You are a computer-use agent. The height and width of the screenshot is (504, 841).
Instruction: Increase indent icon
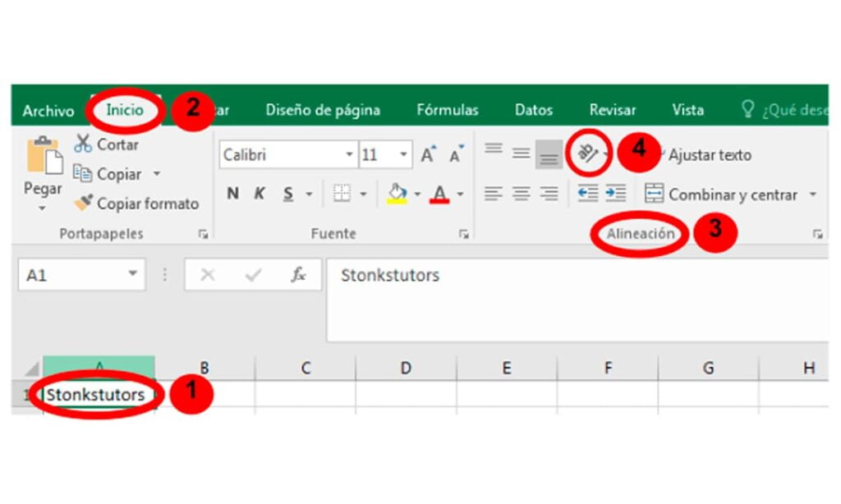point(616,194)
